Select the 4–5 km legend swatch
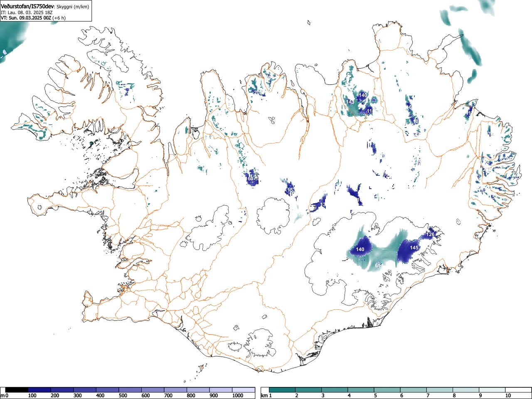 click(361, 390)
